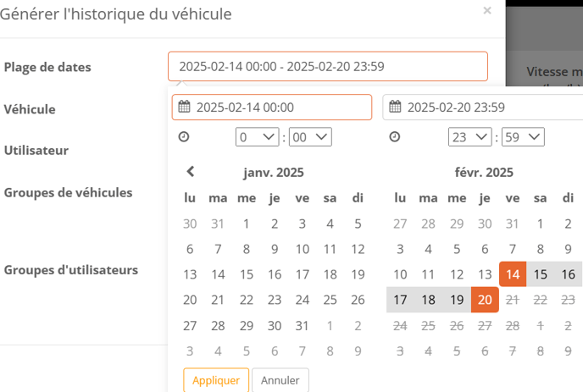Open start minute dropdown showing 00

click(310, 136)
